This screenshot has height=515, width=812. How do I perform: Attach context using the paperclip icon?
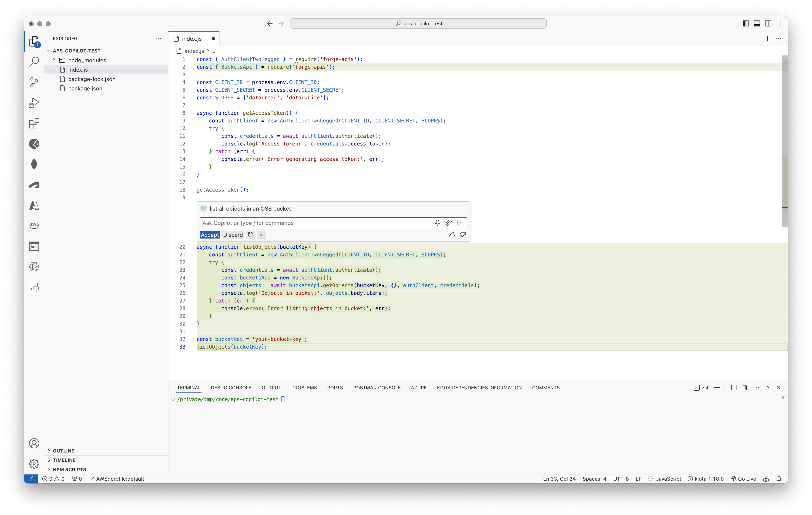[x=448, y=223]
